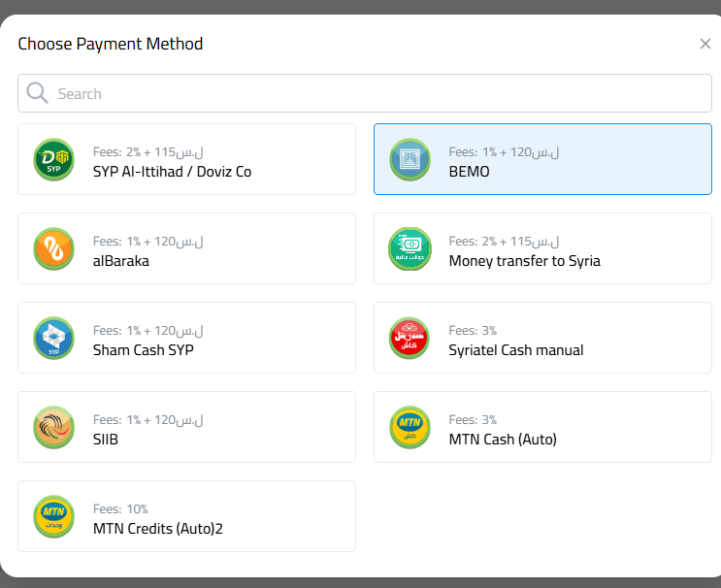The image size is (721, 588).
Task: Click the MTN Cash (Auto) logo icon
Action: (410, 427)
